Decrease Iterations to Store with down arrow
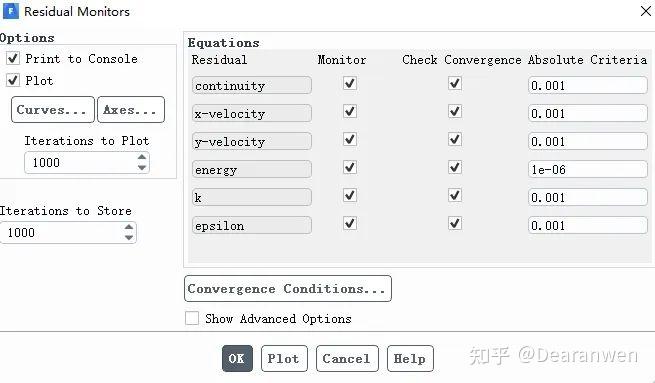The height and width of the screenshot is (383, 655). (129, 238)
